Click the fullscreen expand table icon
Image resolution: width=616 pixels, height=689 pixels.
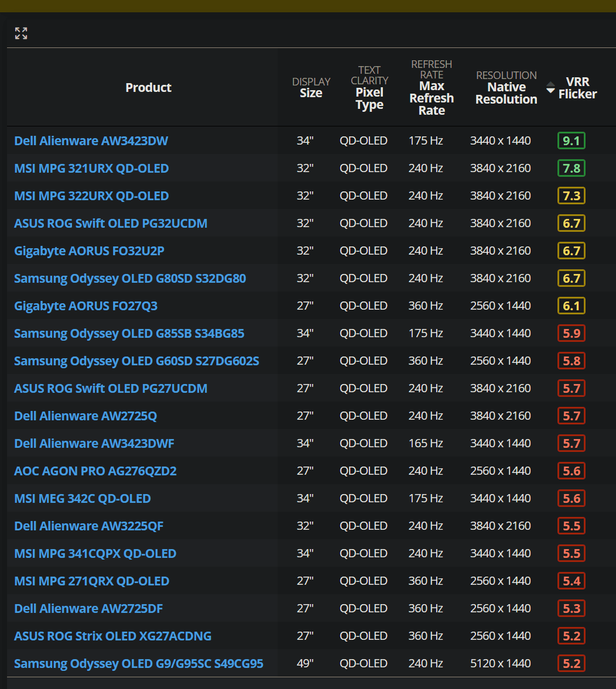(x=21, y=33)
